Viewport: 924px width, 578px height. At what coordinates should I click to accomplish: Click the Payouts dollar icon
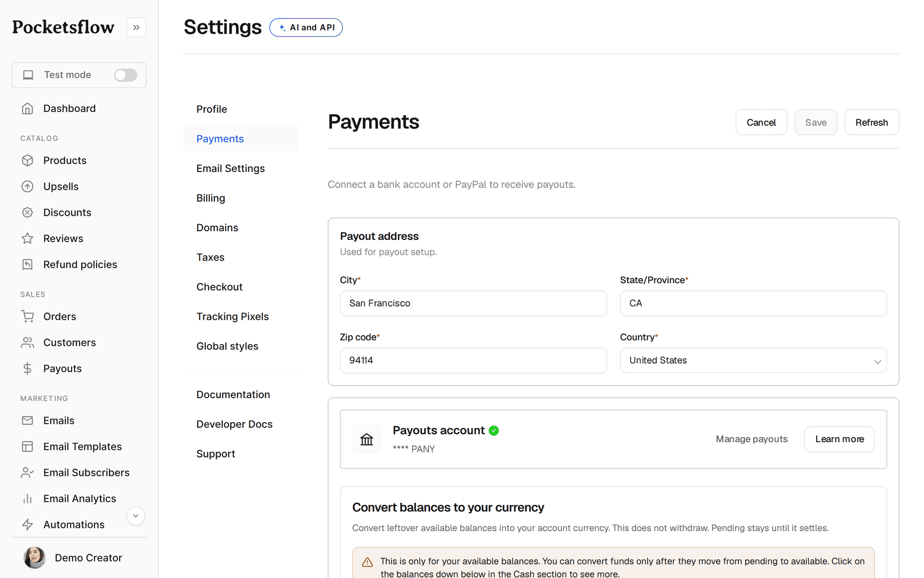pyautogui.click(x=28, y=368)
